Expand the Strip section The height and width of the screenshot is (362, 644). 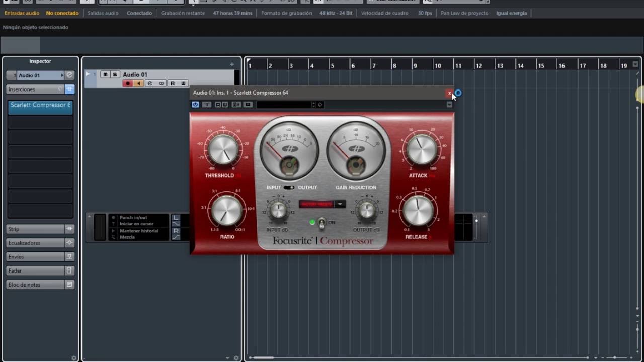[x=35, y=229]
